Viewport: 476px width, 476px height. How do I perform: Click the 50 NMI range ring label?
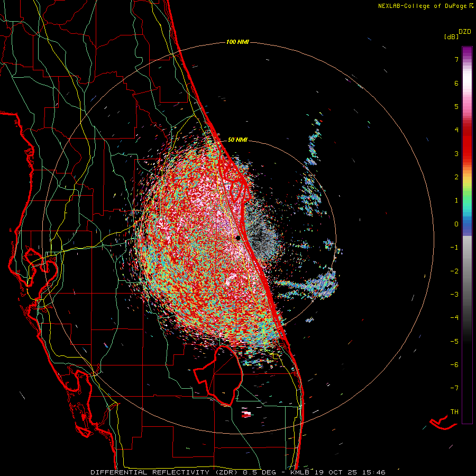(x=237, y=140)
